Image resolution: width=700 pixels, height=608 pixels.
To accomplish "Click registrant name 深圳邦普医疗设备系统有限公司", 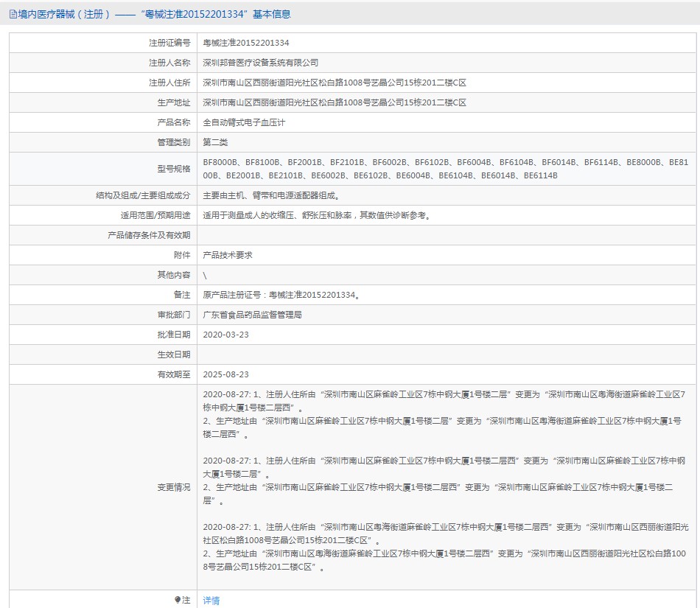I will click(260, 63).
